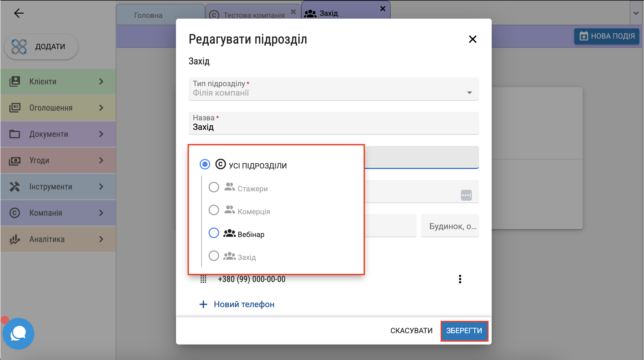
Task: Click the Скасувати button
Action: pyautogui.click(x=411, y=331)
